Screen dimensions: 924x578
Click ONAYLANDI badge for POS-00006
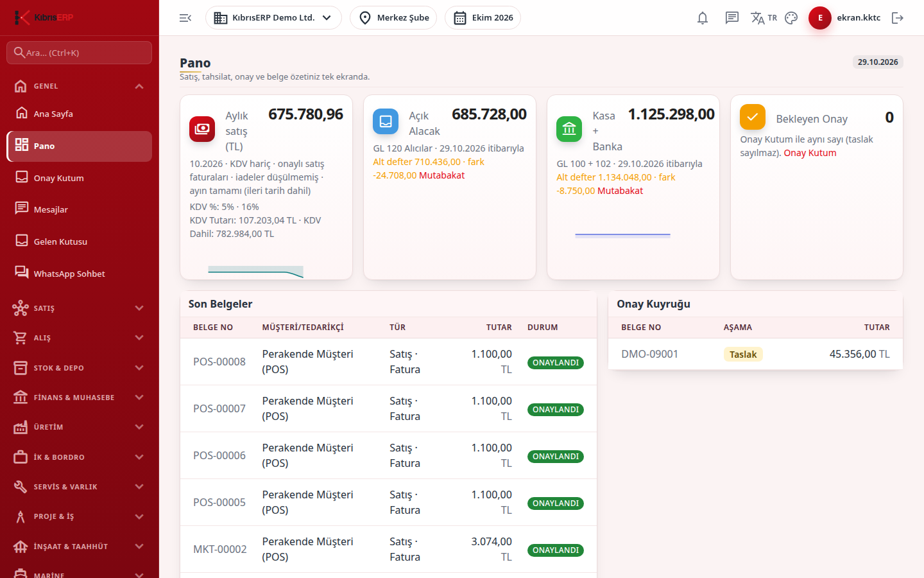[x=556, y=457]
